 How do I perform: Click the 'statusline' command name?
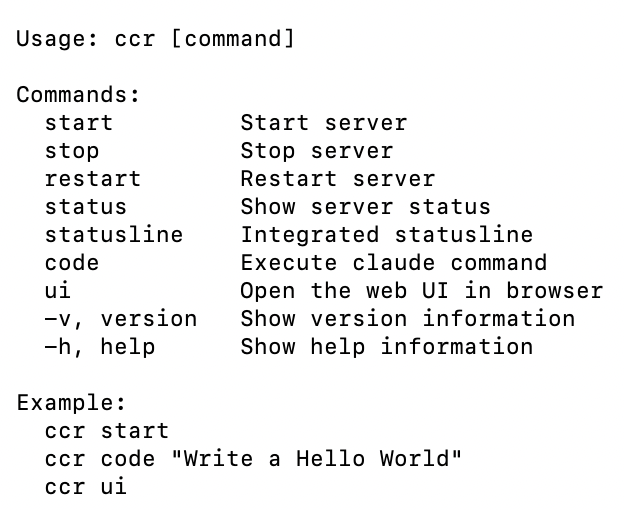pyautogui.click(x=114, y=235)
